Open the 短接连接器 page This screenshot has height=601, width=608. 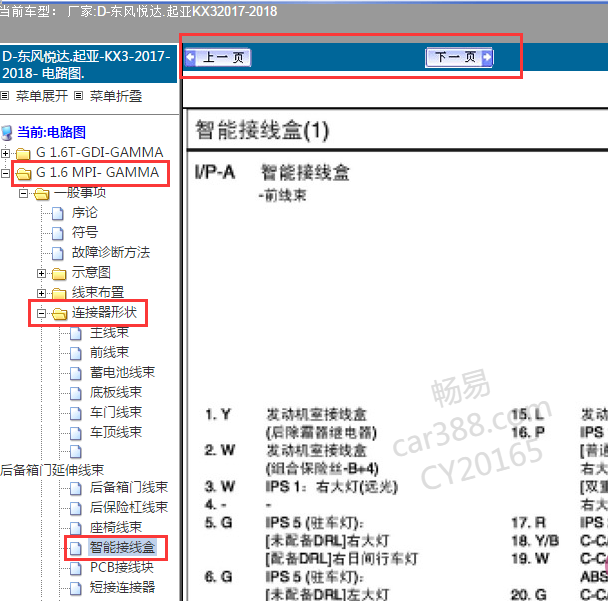click(x=123, y=587)
